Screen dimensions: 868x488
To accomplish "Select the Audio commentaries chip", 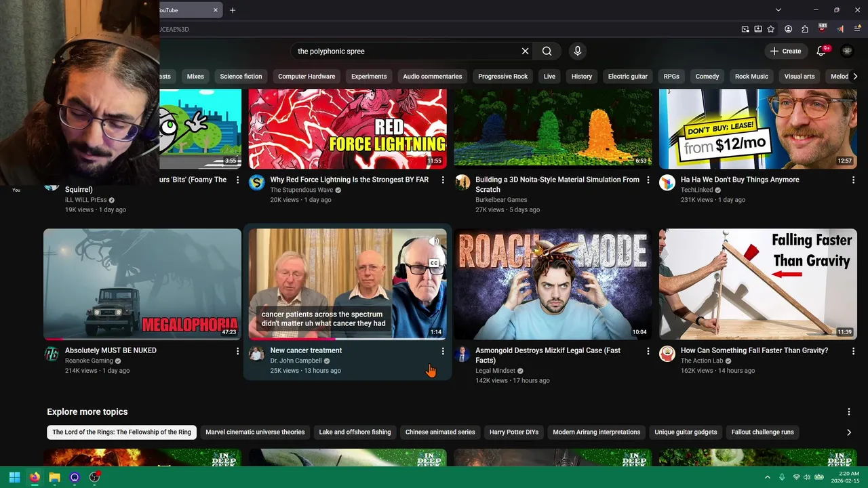I will click(x=432, y=77).
